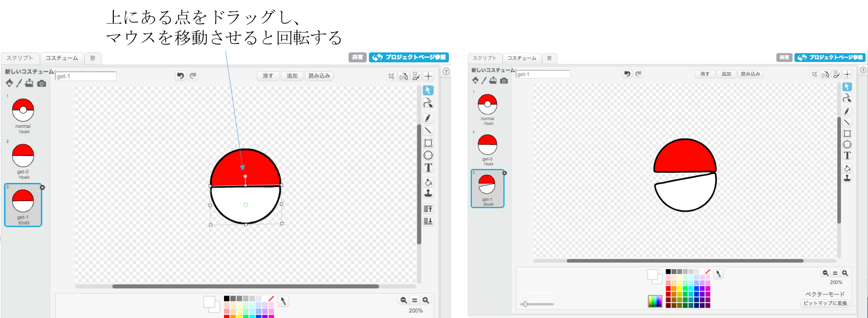The width and height of the screenshot is (868, 318).
Task: Open the rainbow color picker in right editor
Action: (655, 302)
